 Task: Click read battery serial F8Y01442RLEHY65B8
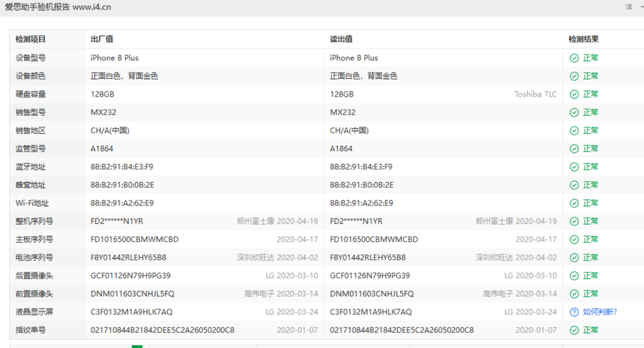pos(368,257)
